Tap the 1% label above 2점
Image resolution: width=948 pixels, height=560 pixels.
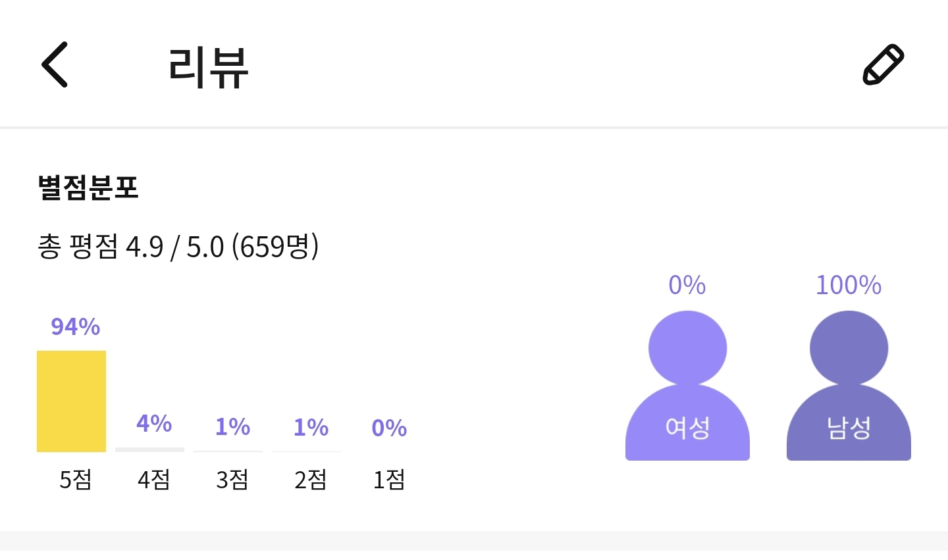pyautogui.click(x=311, y=427)
